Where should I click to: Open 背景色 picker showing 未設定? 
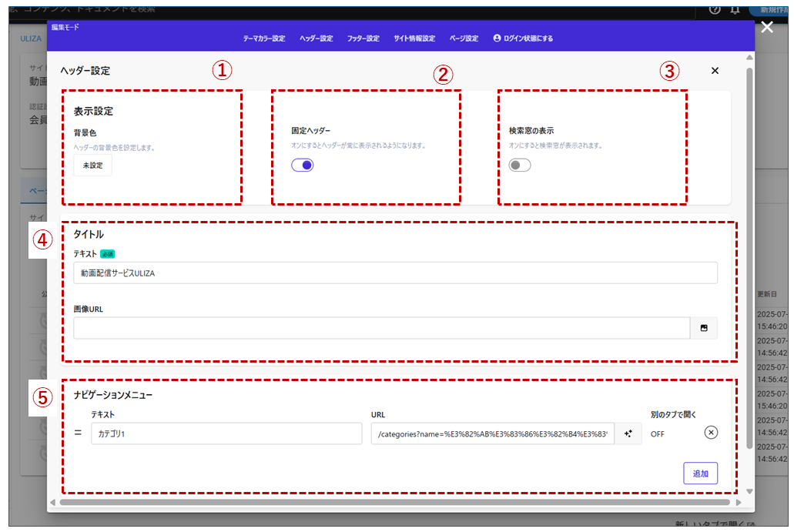click(x=92, y=165)
